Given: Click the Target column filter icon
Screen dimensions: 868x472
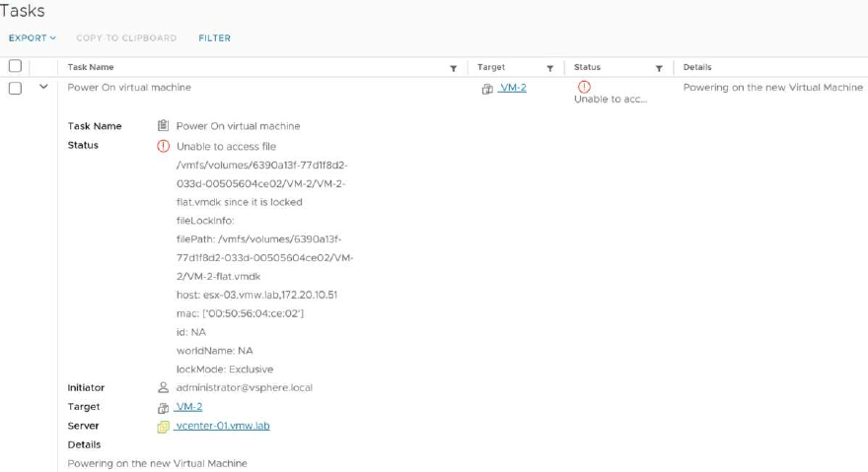Looking at the screenshot, I should (549, 68).
